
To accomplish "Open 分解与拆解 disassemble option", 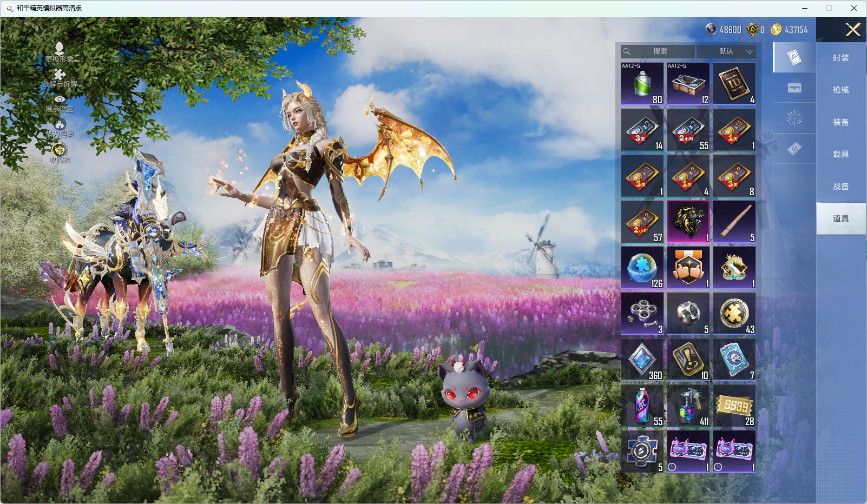I will [x=60, y=78].
